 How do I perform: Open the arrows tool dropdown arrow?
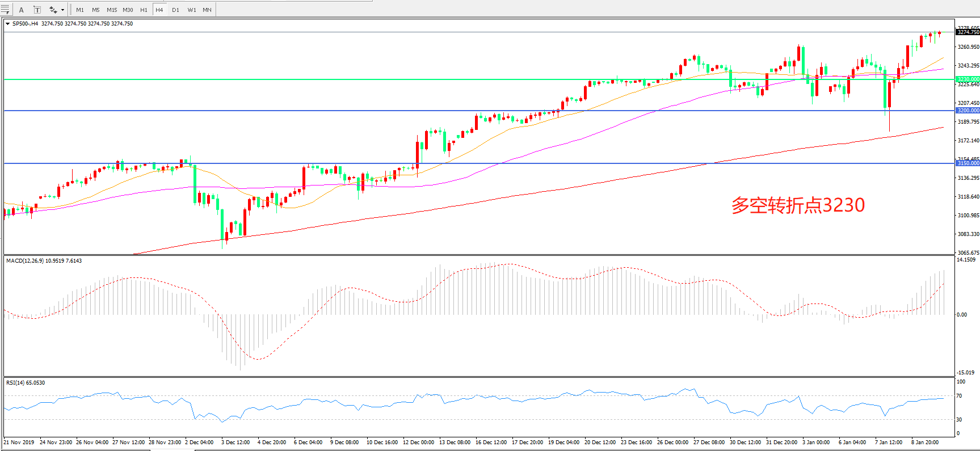pos(62,10)
